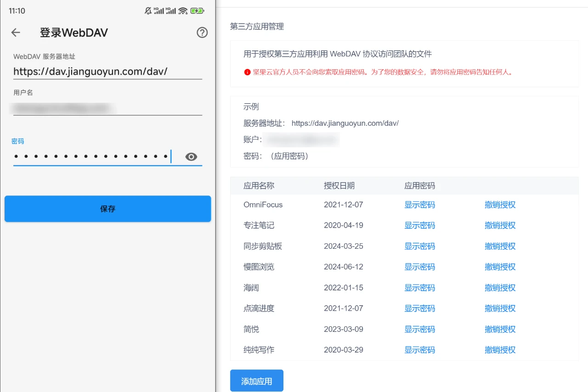This screenshot has height=392, width=588.
Task: Select the OmniFocus app name
Action: pos(263,205)
